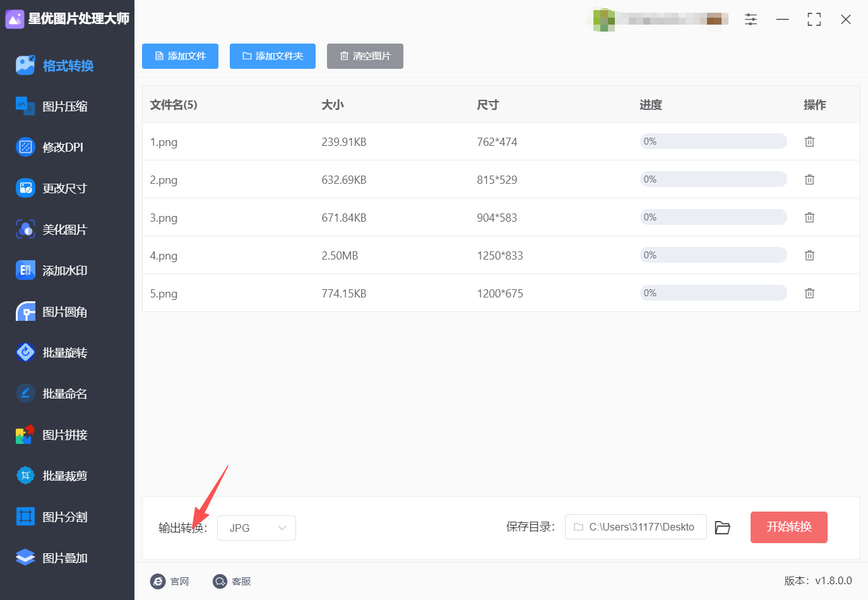Click the 客服 chat icon
This screenshot has width=868, height=600.
click(220, 581)
